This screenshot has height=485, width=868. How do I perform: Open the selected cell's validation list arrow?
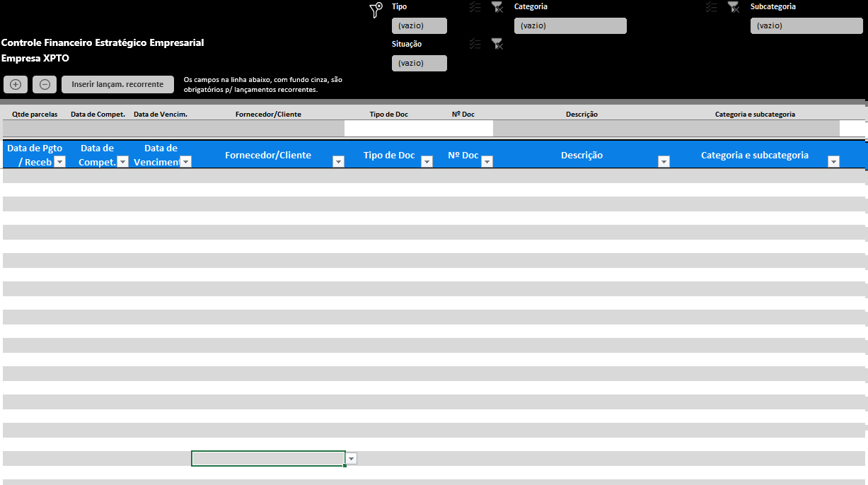point(352,459)
